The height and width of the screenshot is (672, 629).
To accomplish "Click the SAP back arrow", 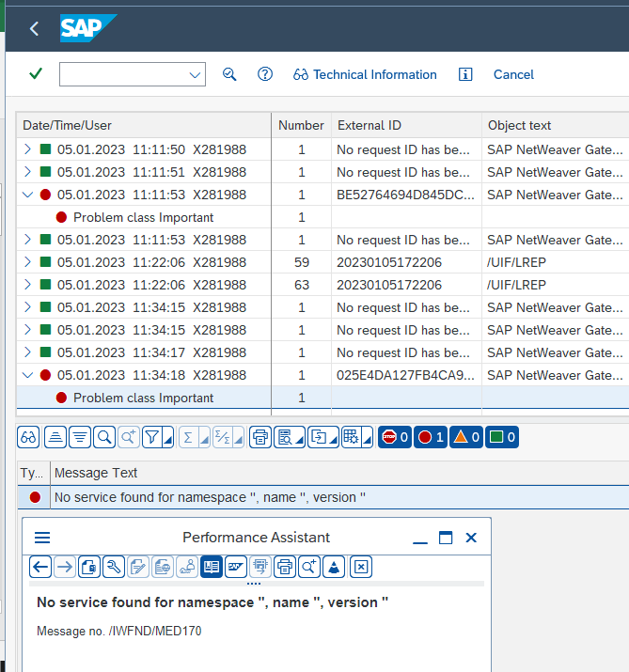I will click(x=34, y=29).
